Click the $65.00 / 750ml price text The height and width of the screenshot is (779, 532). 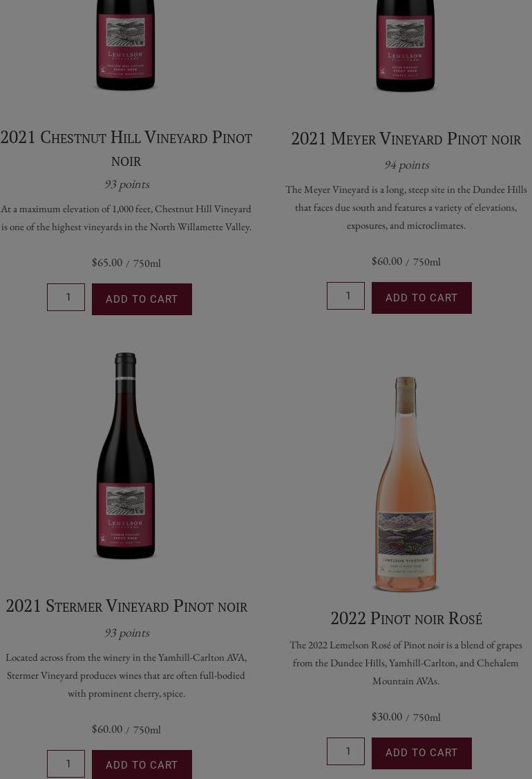coord(126,263)
